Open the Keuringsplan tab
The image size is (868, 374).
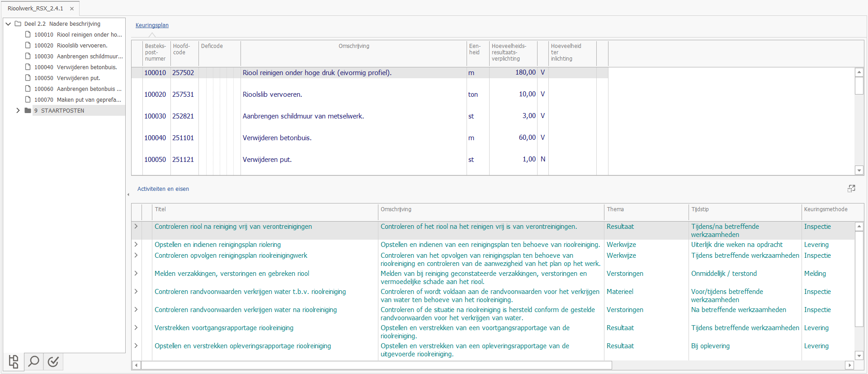click(x=152, y=25)
